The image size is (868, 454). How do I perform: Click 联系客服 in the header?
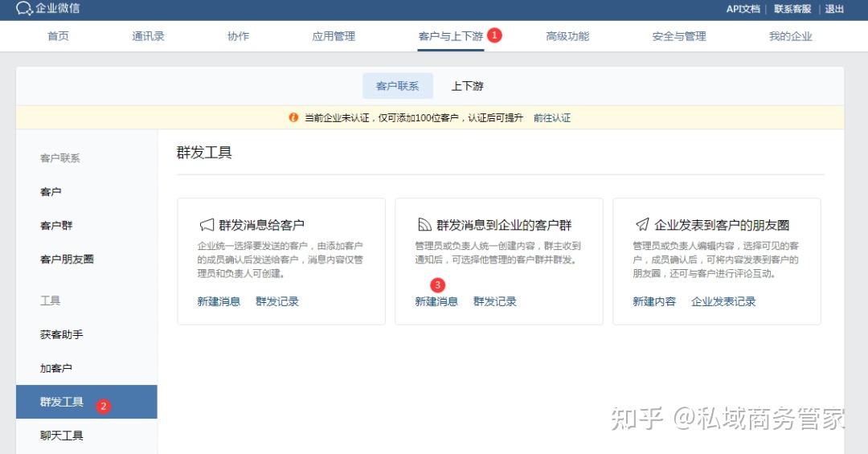(792, 9)
